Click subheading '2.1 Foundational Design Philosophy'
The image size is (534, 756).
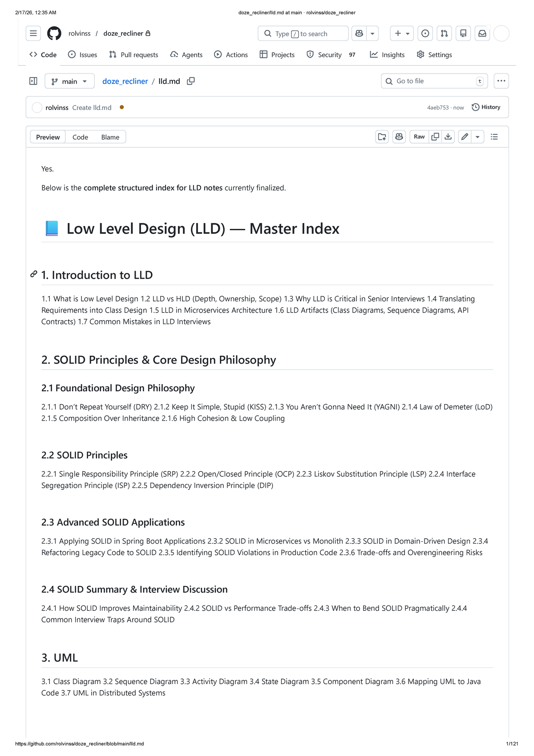coord(118,388)
